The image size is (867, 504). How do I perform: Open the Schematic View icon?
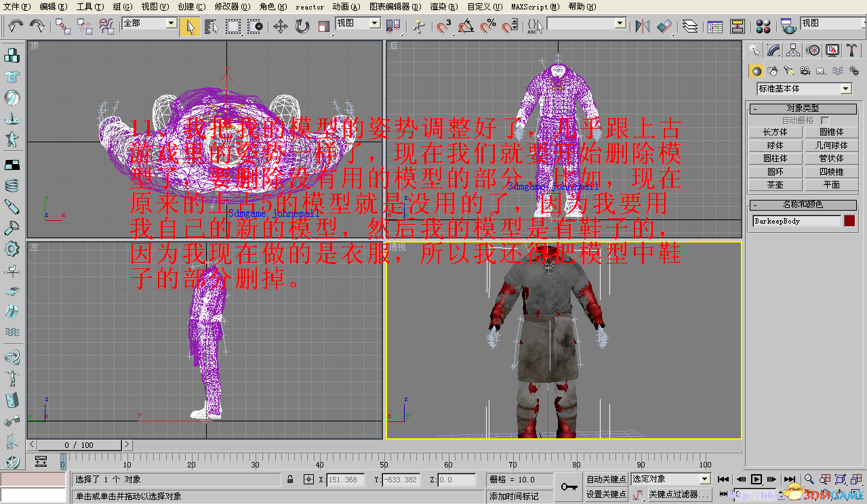click(x=737, y=26)
